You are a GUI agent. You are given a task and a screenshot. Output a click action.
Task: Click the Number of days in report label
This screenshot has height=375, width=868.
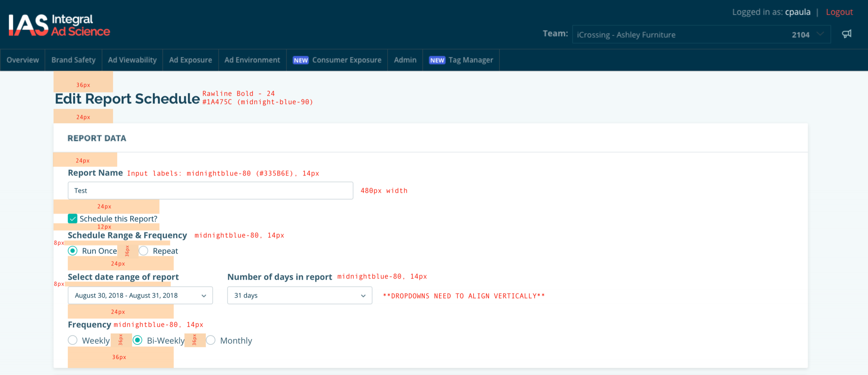(x=280, y=277)
